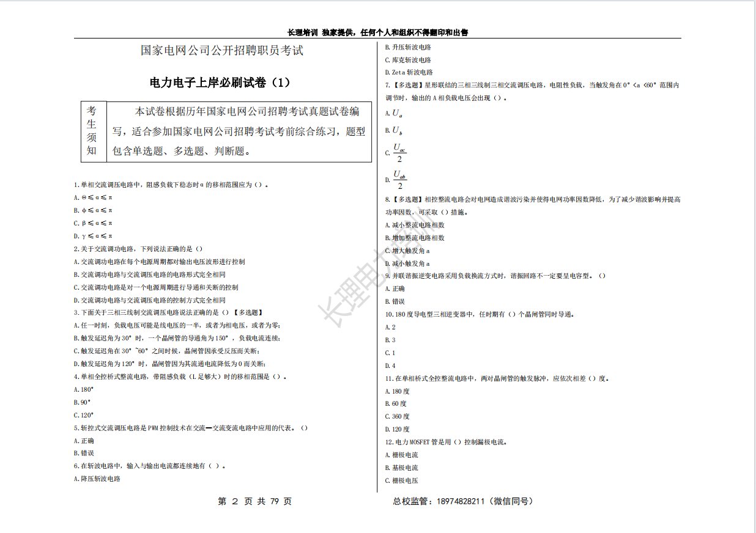Click the page indicator "第 2 页 共 79 页"
This screenshot has width=756, height=533.
(x=255, y=502)
